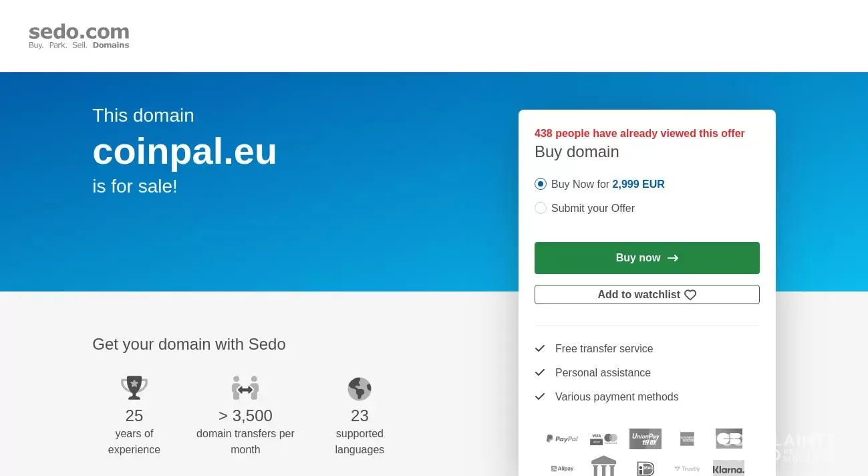Screen dimensions: 868x476
Task: Click the UnionPay payment logo
Action: click(x=645, y=439)
